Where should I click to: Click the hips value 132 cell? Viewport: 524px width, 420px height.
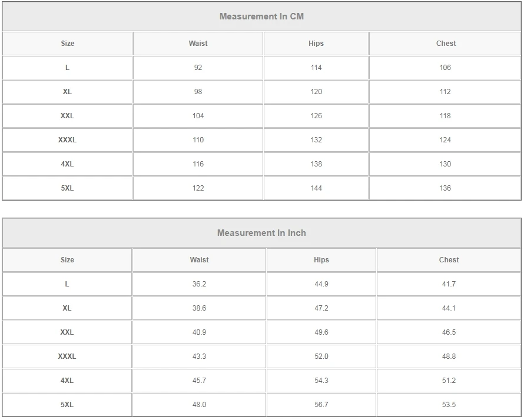(316, 140)
